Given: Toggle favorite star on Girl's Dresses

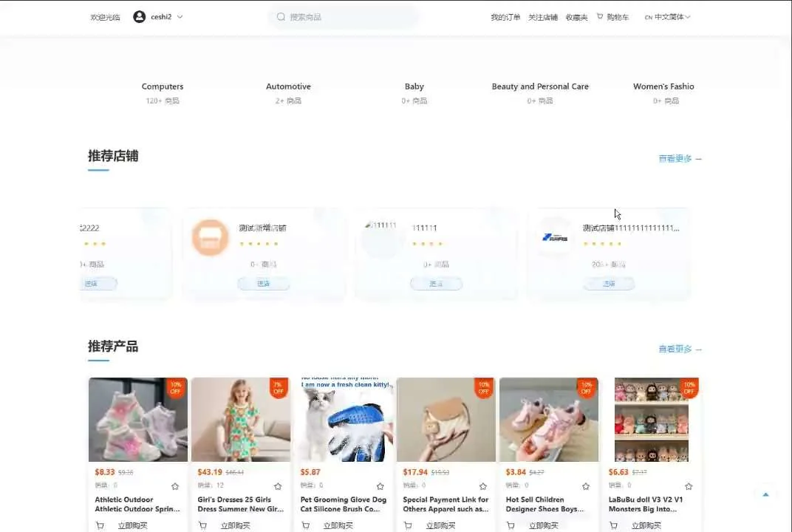Looking at the screenshot, I should (278, 486).
